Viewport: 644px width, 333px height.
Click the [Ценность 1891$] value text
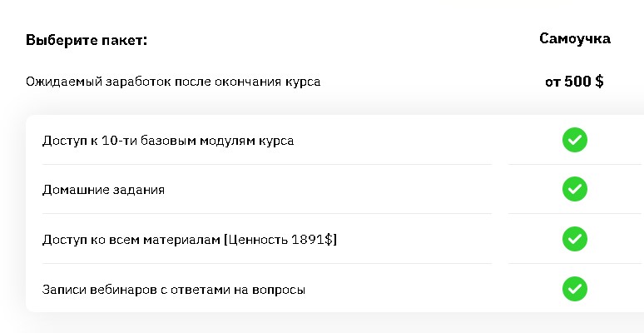(x=279, y=240)
